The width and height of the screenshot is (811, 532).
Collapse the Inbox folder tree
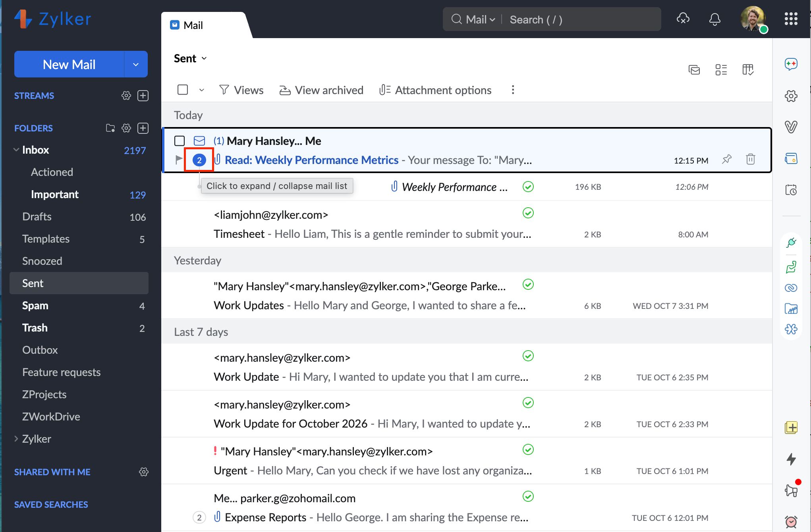[x=16, y=150]
